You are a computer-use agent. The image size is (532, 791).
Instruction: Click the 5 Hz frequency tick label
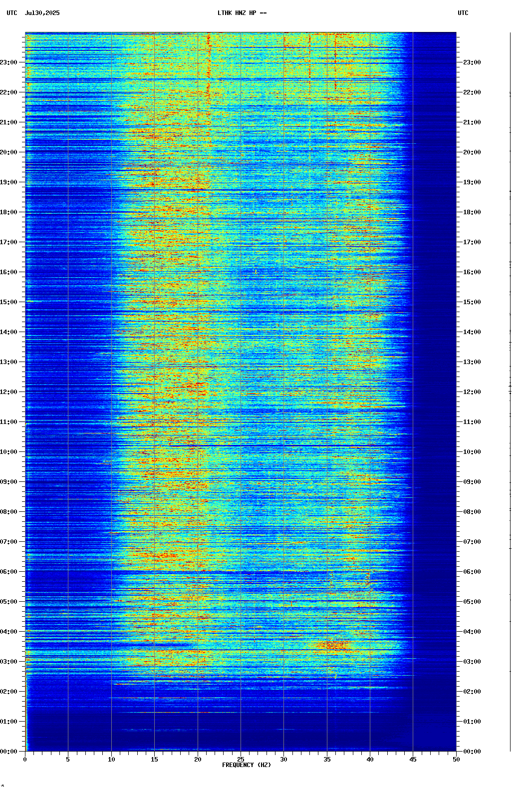click(x=68, y=760)
